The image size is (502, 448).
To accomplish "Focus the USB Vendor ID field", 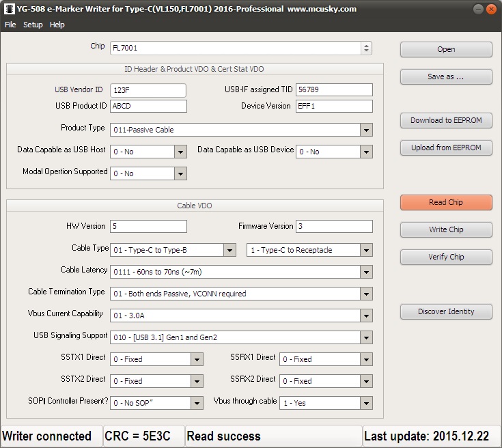I will 148,90.
